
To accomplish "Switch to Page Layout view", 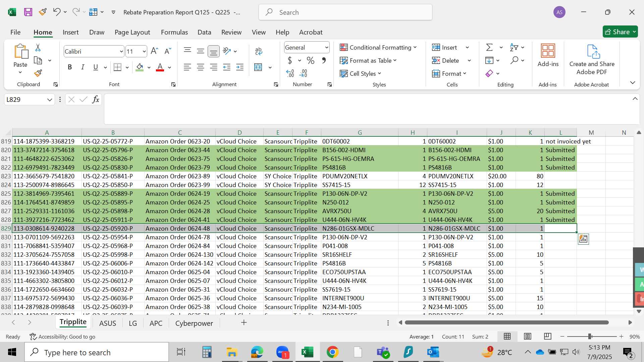I will 527,336.
